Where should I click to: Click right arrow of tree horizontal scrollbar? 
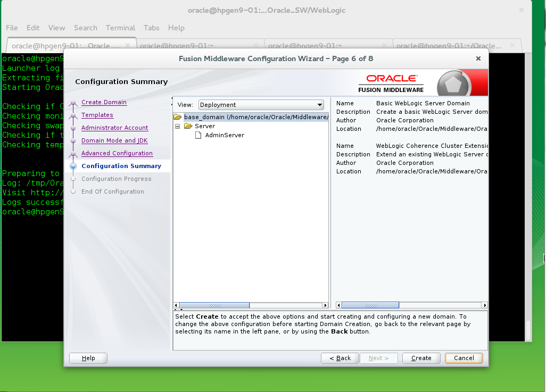pos(325,305)
